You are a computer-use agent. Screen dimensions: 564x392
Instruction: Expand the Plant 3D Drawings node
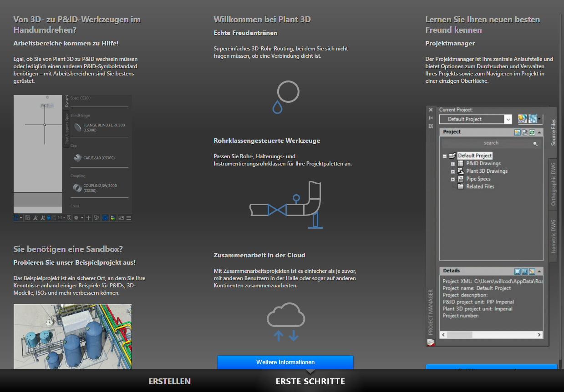click(x=453, y=171)
